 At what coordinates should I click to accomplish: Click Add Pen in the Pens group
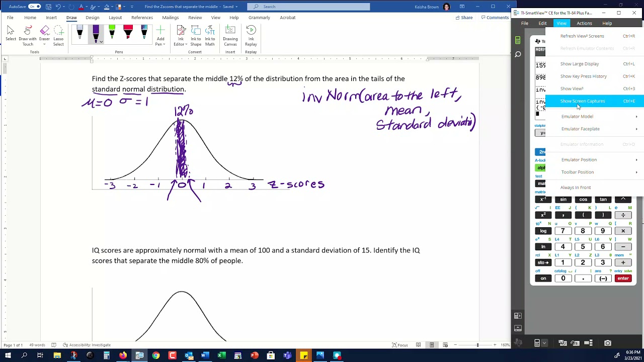click(160, 35)
